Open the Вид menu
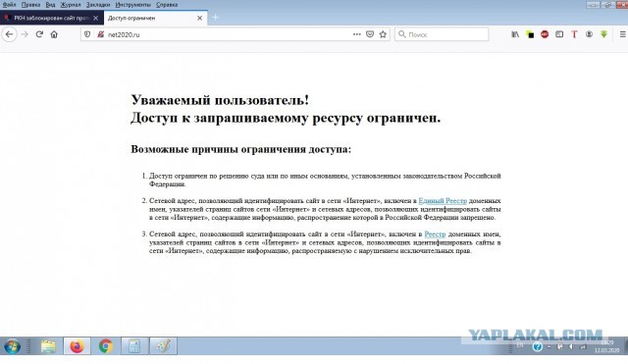This screenshot has width=628, height=364. point(50,5)
